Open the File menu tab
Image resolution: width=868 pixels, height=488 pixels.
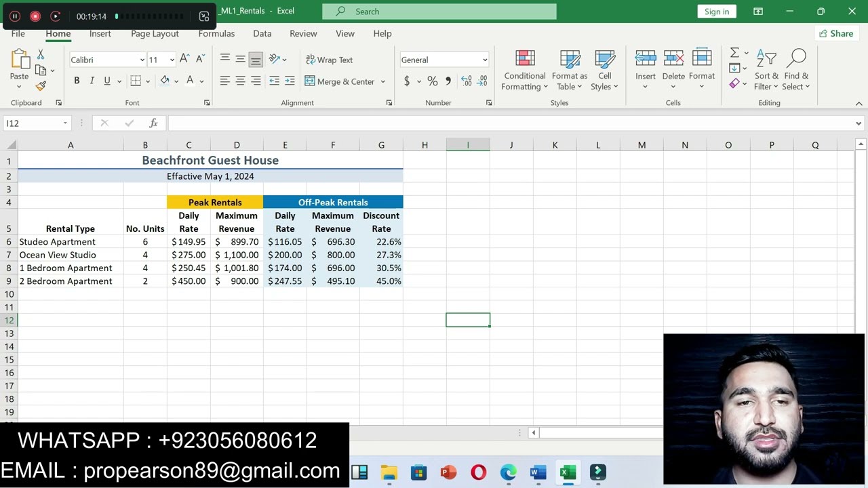point(18,33)
